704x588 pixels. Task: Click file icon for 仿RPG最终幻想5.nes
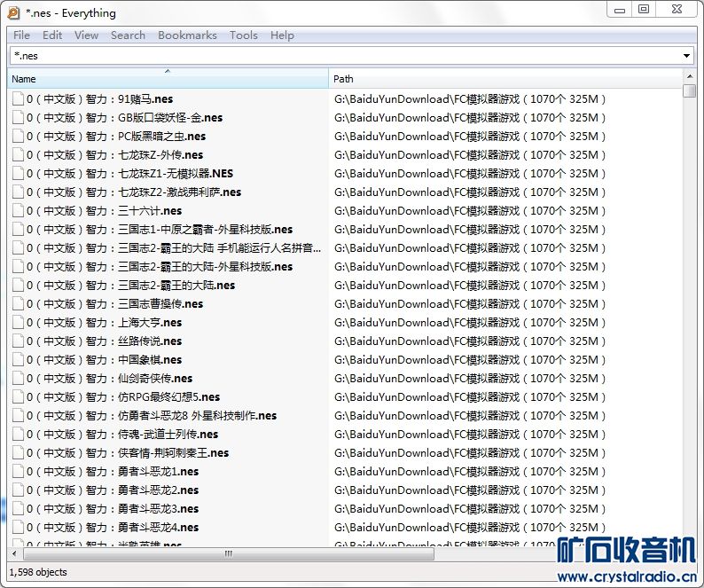tap(18, 397)
